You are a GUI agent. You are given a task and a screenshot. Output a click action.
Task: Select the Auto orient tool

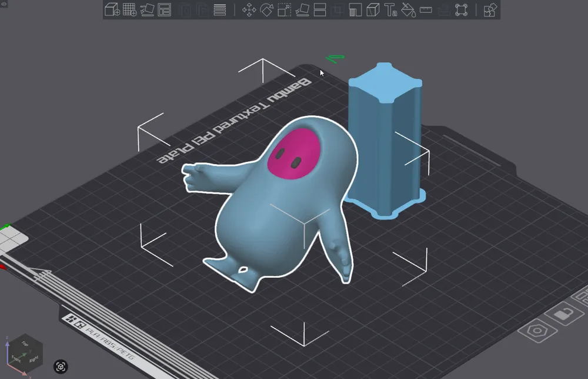(148, 10)
